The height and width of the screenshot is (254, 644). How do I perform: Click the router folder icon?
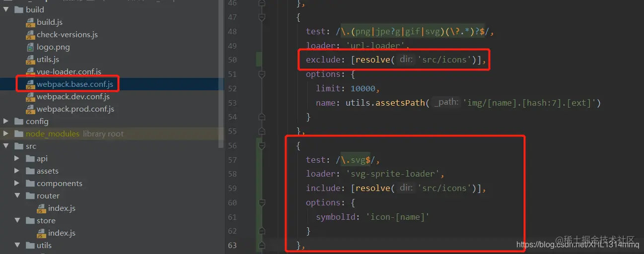(x=29, y=196)
